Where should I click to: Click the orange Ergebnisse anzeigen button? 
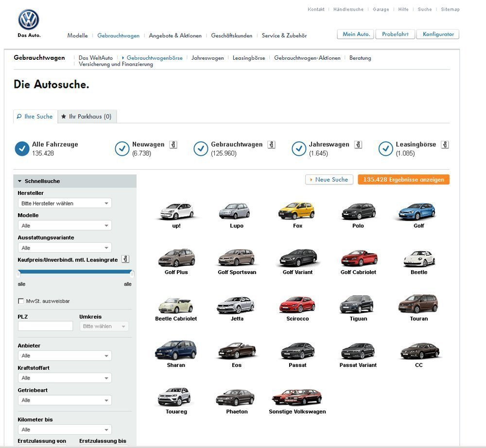[403, 180]
